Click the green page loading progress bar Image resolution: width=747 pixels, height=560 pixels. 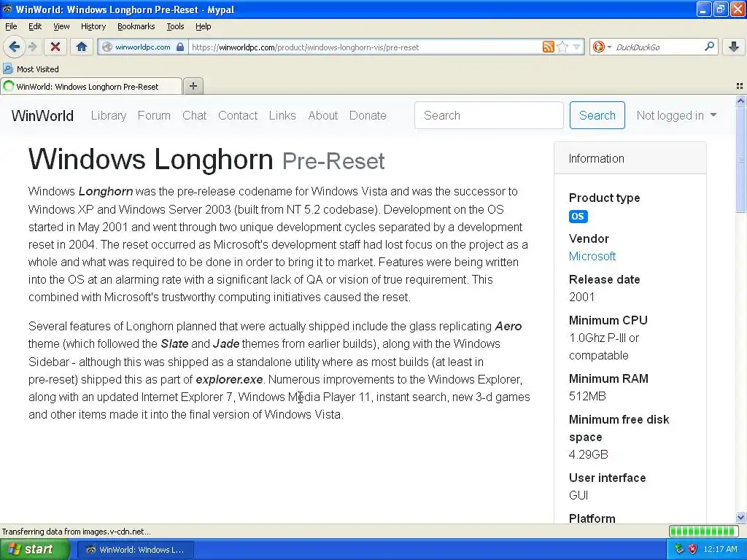[x=703, y=531]
